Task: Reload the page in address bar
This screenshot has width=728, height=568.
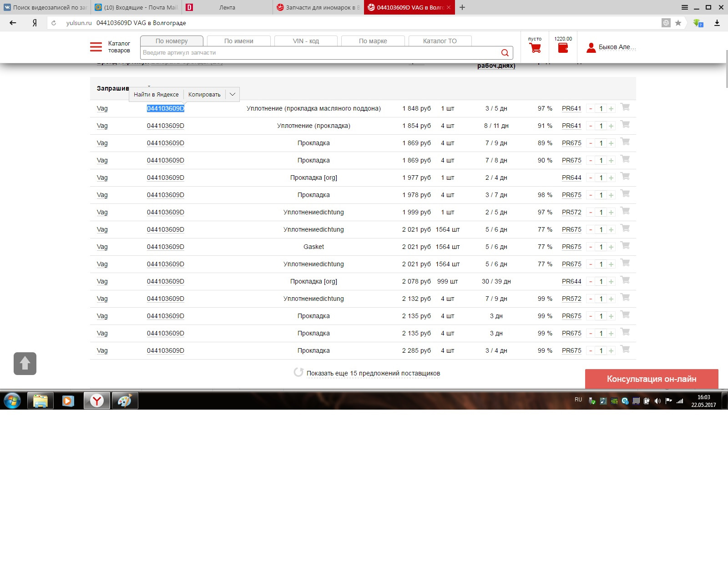Action: (x=54, y=23)
